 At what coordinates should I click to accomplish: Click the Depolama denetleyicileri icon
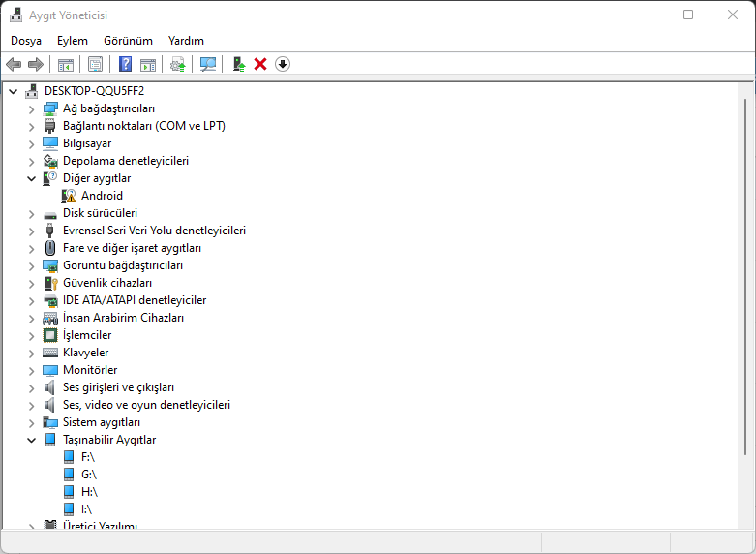(x=50, y=161)
